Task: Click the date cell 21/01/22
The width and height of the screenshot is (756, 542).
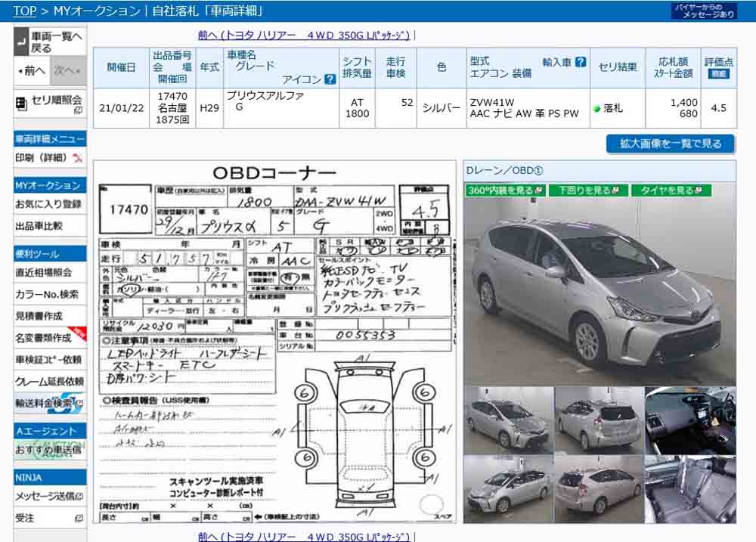Action: tap(122, 108)
